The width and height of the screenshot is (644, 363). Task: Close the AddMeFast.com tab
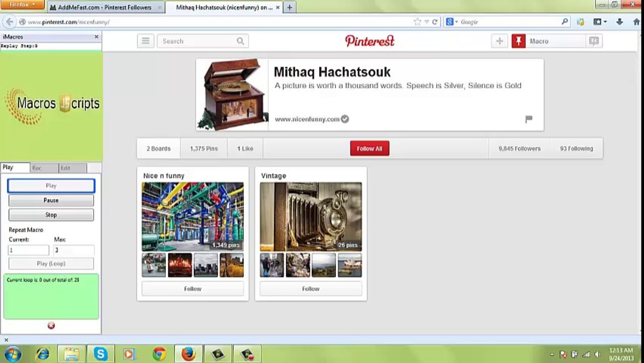click(x=160, y=8)
